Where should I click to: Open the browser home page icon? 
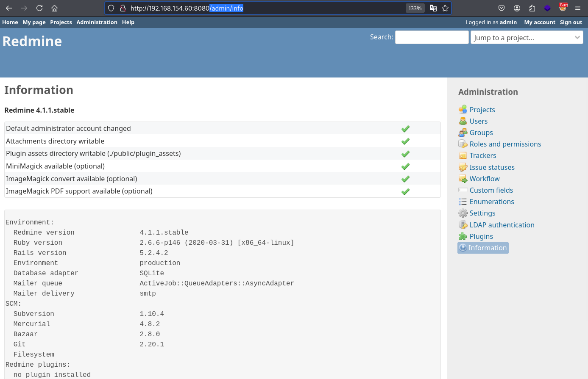coord(54,8)
